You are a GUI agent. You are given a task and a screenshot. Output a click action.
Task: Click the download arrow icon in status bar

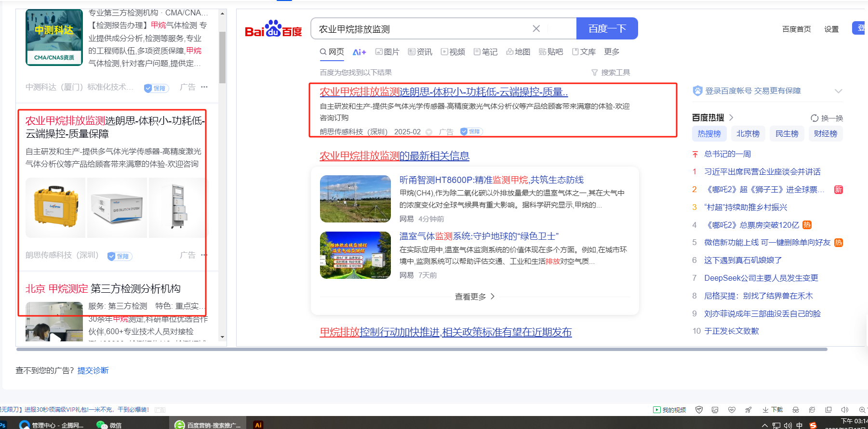point(765,410)
